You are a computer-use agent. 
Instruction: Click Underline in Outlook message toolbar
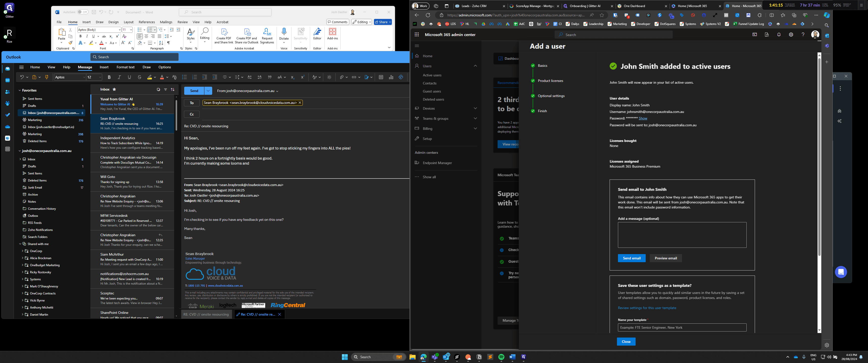pyautogui.click(x=129, y=77)
